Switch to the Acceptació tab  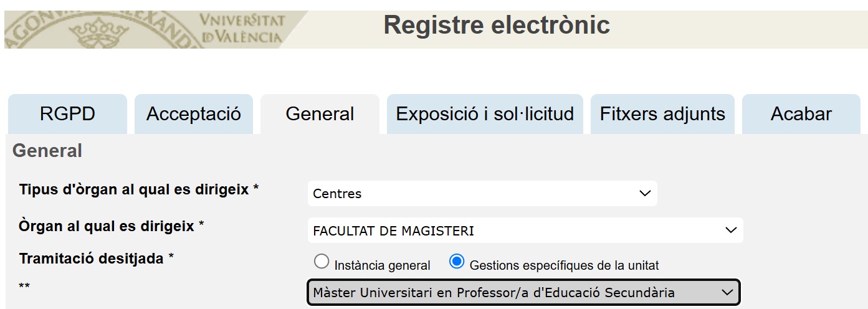[x=194, y=114]
